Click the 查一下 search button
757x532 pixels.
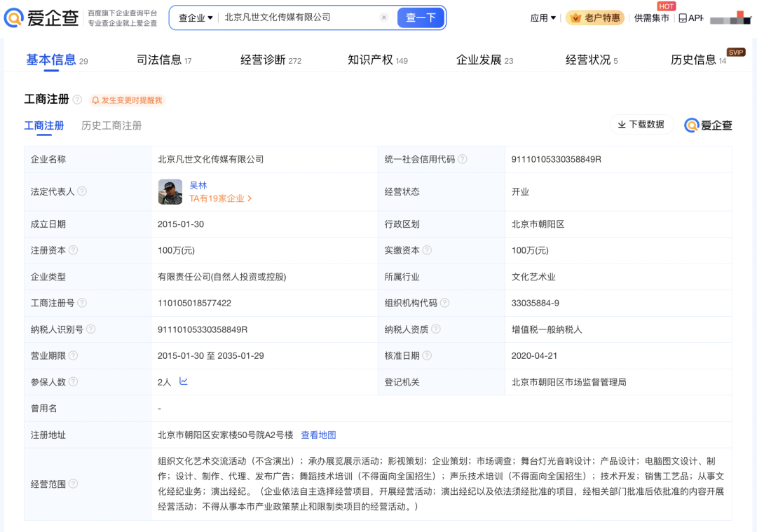421,18
